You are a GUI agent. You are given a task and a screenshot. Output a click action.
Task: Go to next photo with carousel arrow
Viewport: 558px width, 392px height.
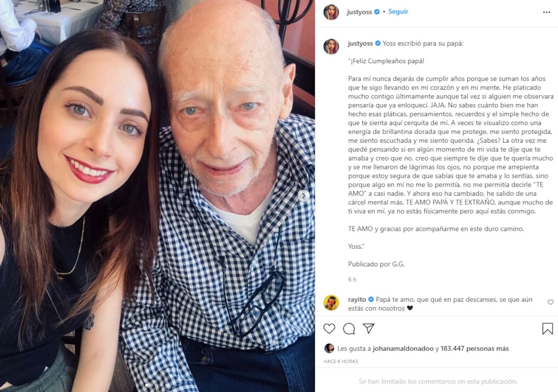point(304,196)
